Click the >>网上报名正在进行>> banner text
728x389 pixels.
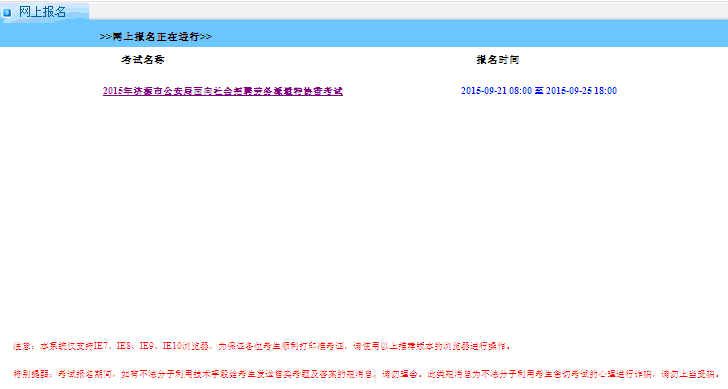(156, 37)
